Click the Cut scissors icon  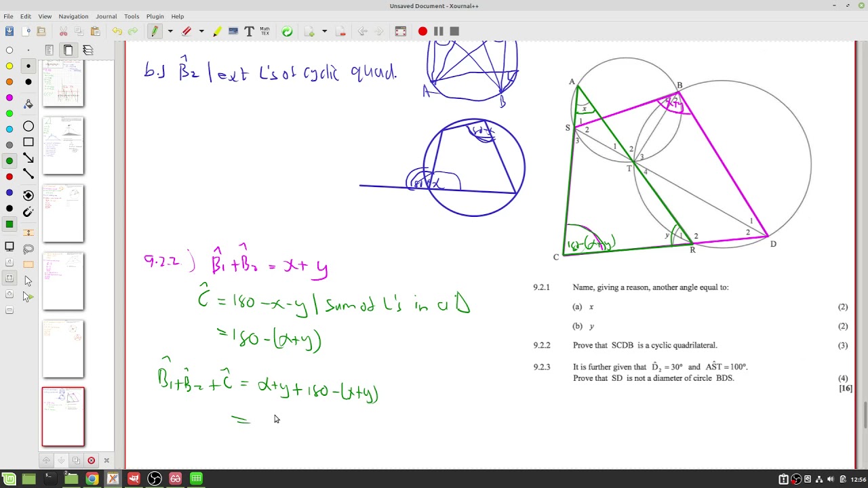tap(63, 31)
